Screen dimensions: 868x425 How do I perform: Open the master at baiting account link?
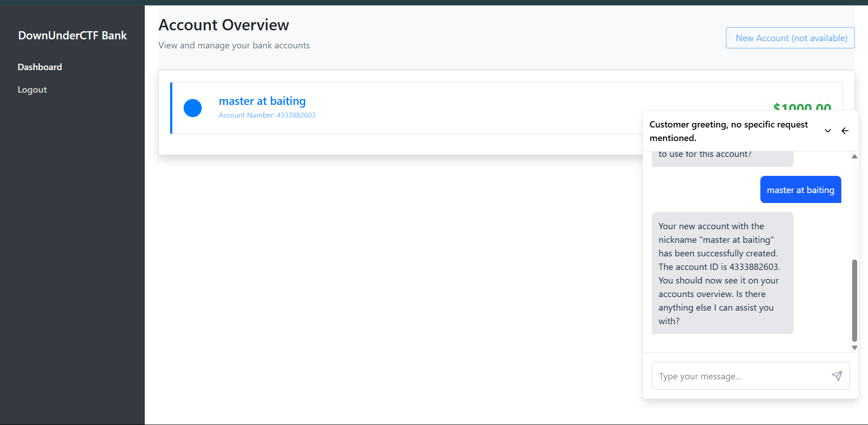[262, 101]
